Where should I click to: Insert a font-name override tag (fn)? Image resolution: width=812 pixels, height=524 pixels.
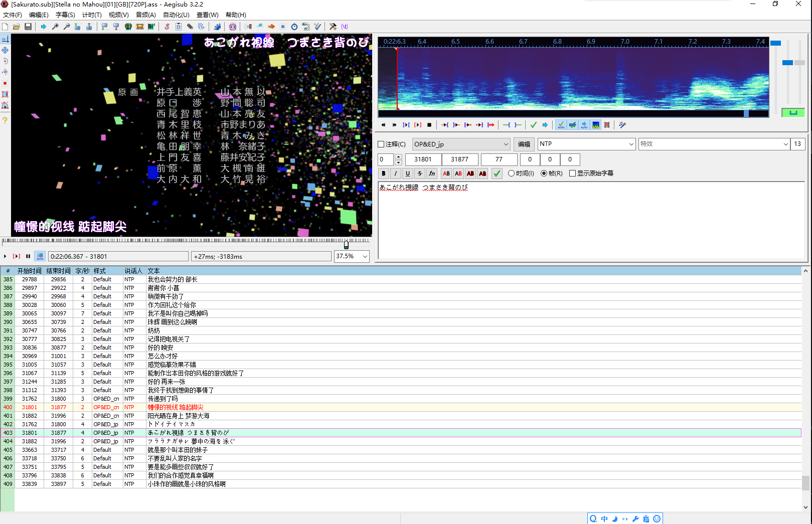coord(432,173)
